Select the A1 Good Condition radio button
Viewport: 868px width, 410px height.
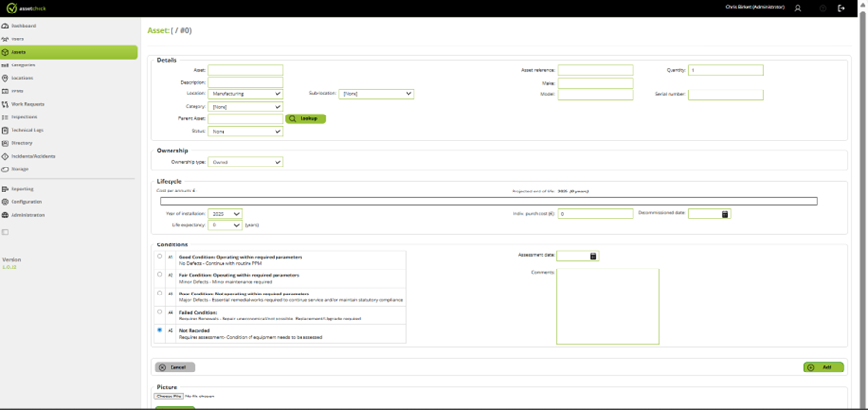[x=160, y=256]
